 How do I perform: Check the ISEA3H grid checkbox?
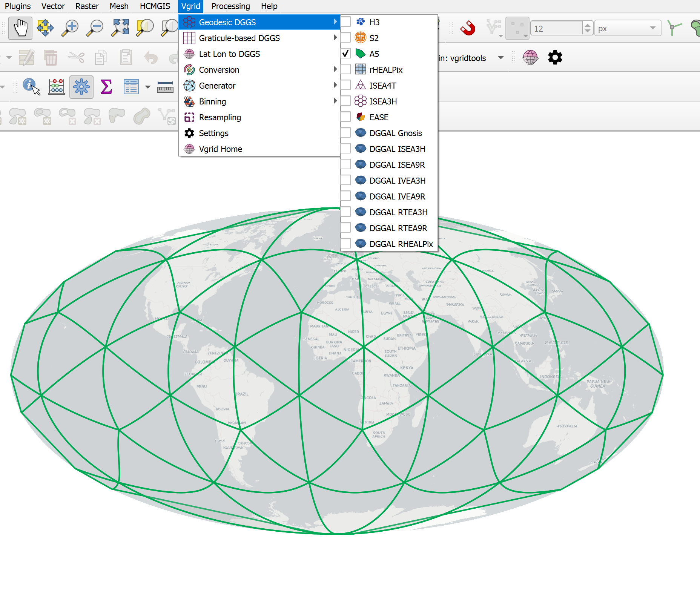(x=345, y=101)
